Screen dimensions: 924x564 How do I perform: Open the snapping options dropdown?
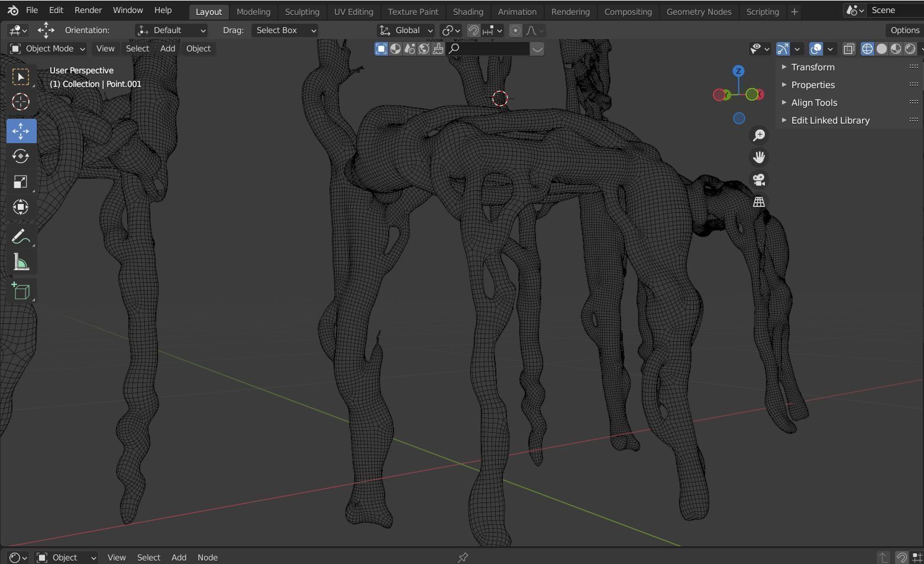(x=493, y=30)
